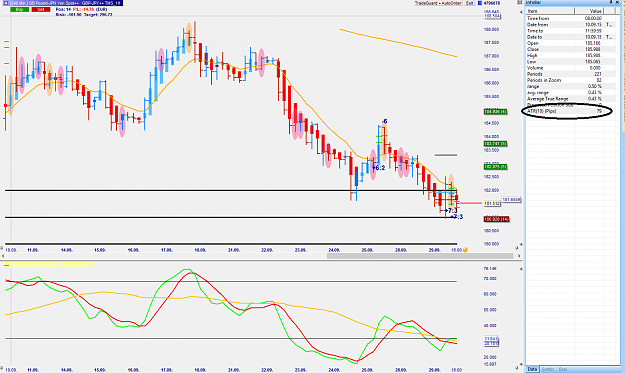Click the Exit button in chart header

point(470,3)
